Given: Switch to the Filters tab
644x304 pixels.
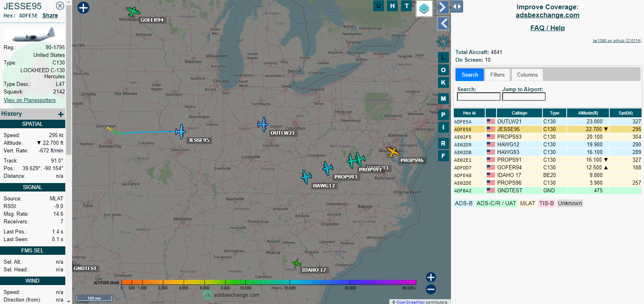Looking at the screenshot, I should (x=497, y=75).
